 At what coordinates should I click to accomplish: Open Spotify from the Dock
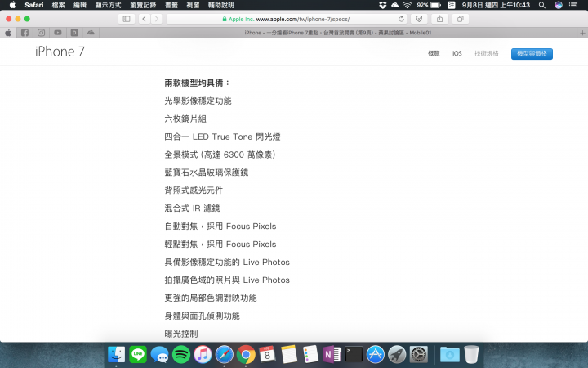(x=181, y=354)
